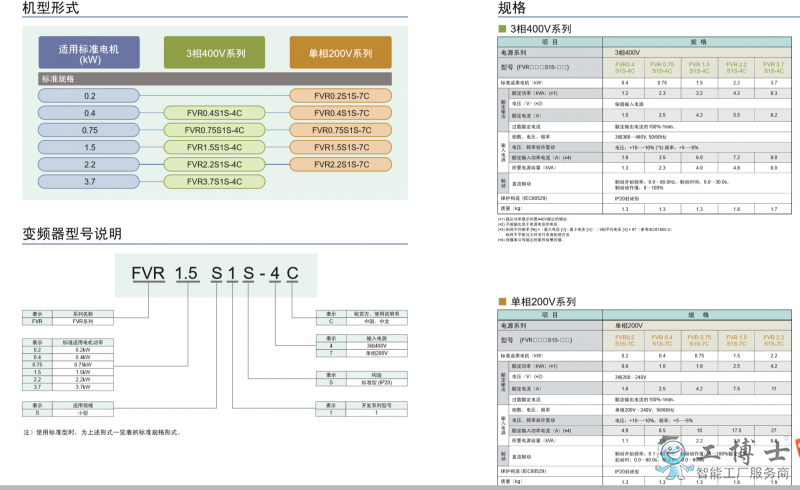Viewport: 800px width, 490px height.
Task: Select the orange 单相200V系列 header box
Action: [341, 53]
